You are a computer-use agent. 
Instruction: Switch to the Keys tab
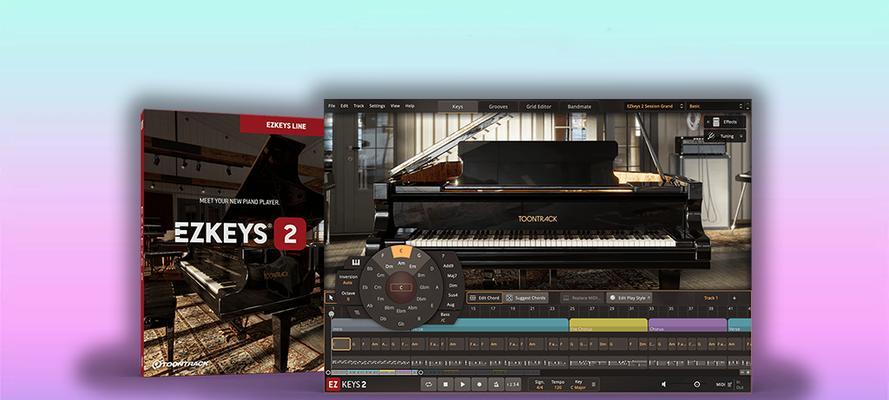pyautogui.click(x=458, y=107)
